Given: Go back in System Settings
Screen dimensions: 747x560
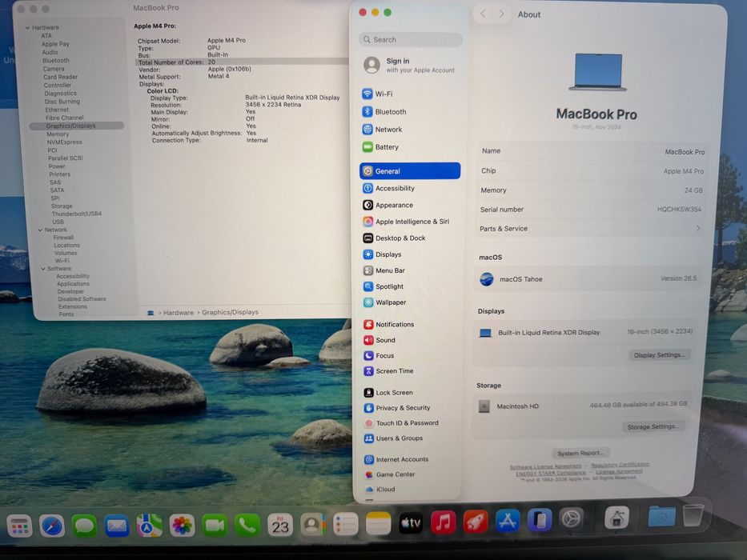Looking at the screenshot, I should point(483,14).
